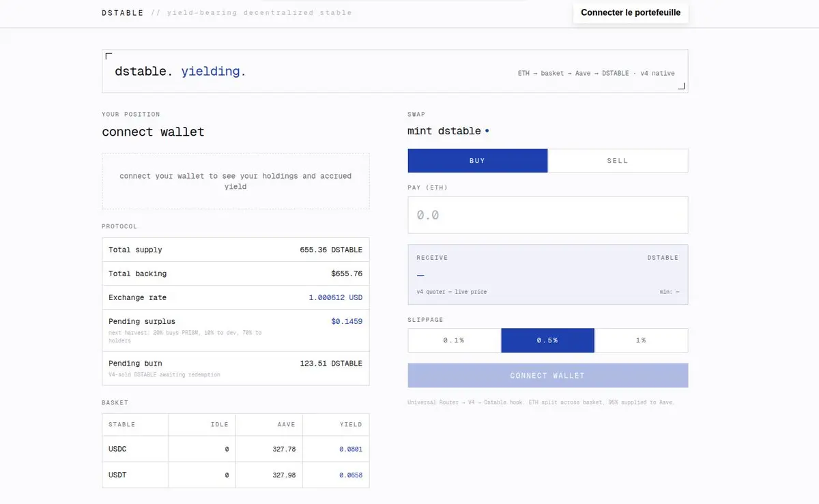Click the USDC row label
This screenshot has height=504, width=819.
click(x=117, y=449)
